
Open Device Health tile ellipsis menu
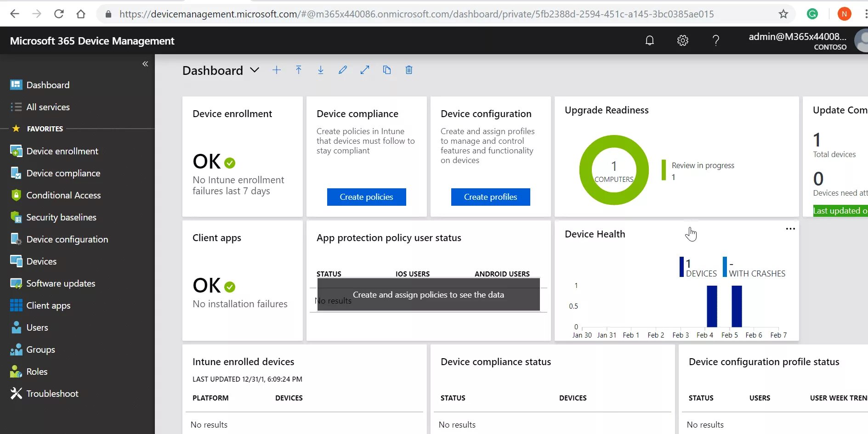[x=790, y=229]
